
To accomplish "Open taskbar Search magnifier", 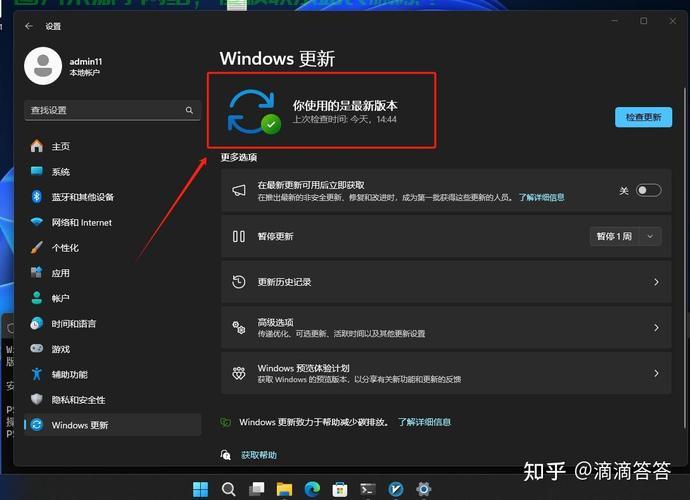I will point(228,489).
